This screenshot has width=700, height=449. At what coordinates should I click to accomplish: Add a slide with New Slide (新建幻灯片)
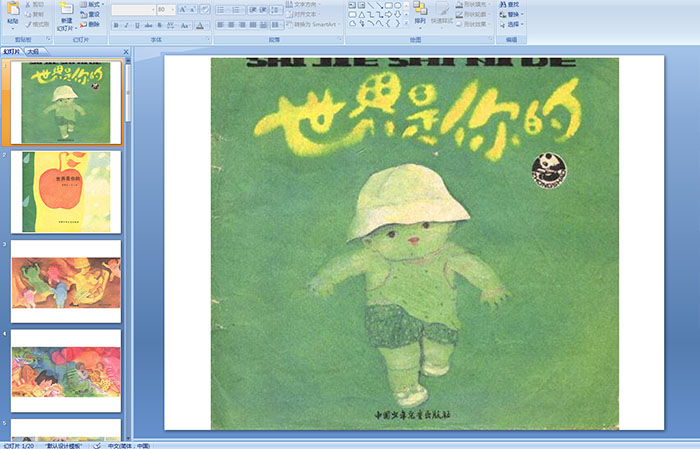click(67, 17)
